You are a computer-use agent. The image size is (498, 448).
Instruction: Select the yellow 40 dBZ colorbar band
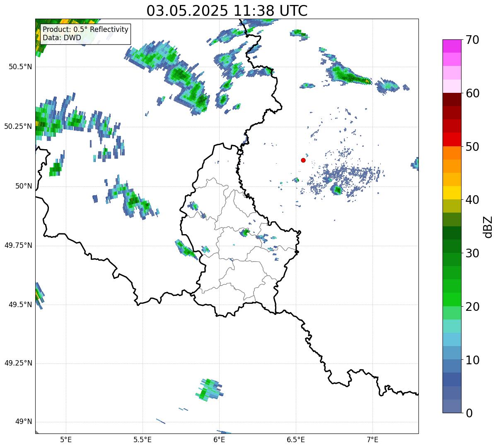[x=452, y=193]
